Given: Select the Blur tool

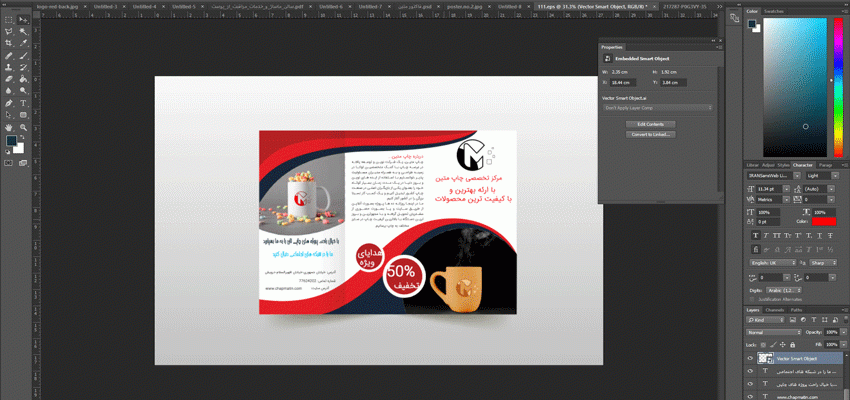Looking at the screenshot, I should (x=8, y=91).
